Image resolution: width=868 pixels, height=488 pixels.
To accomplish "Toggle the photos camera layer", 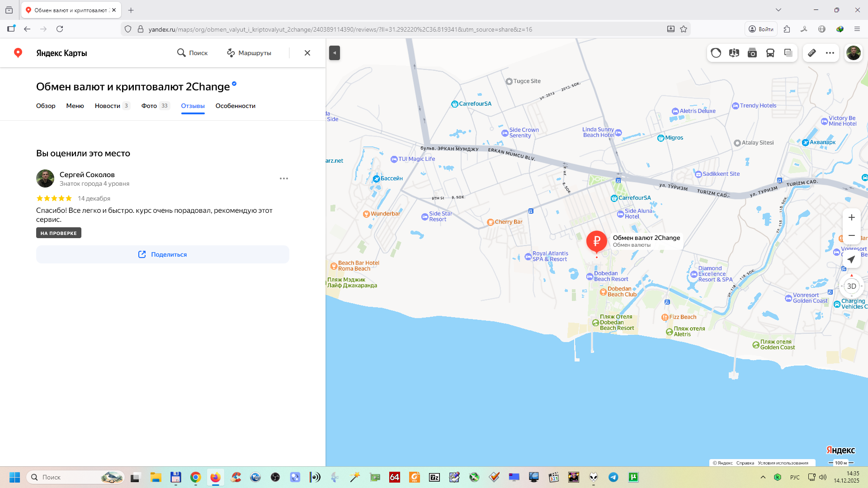I will click(x=752, y=53).
